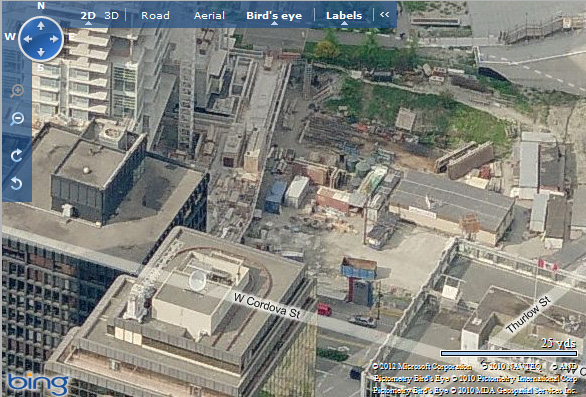Switch to 2D mode
586x397 pixels.
(88, 15)
